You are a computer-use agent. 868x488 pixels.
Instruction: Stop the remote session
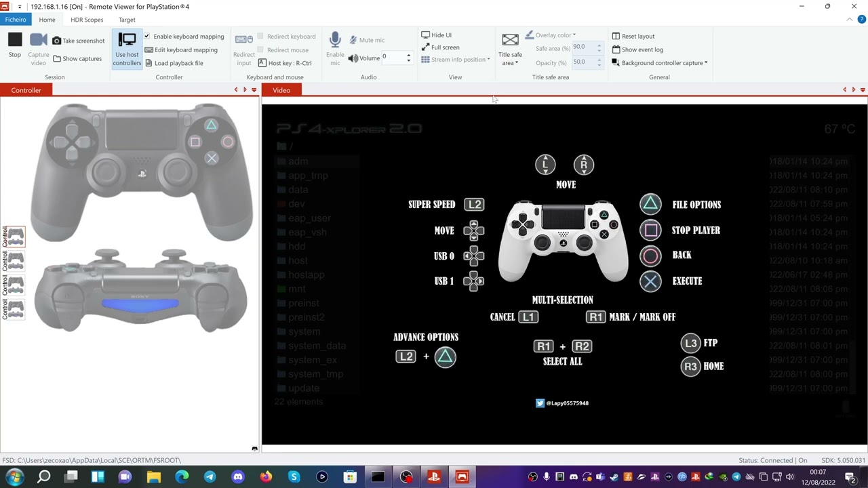[x=14, y=45]
